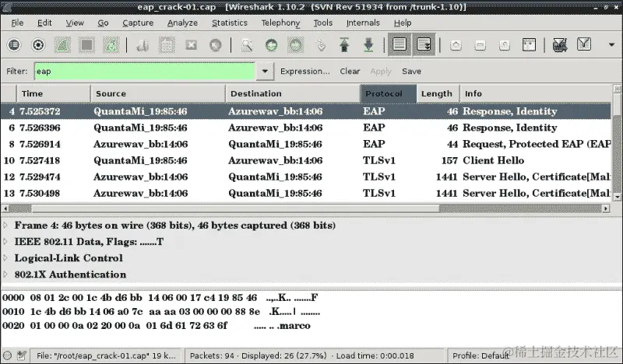Image resolution: width=623 pixels, height=364 pixels.
Task: Jump to the last packet icon
Action: 368,45
